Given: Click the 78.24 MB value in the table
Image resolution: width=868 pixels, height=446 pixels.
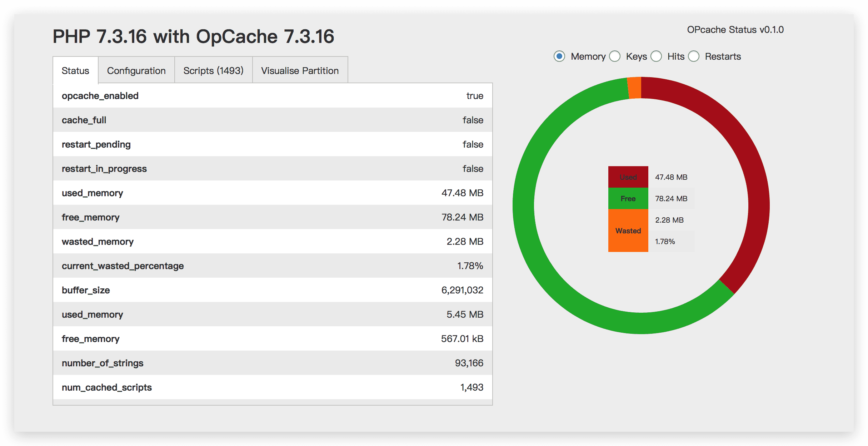Looking at the screenshot, I should click(462, 217).
